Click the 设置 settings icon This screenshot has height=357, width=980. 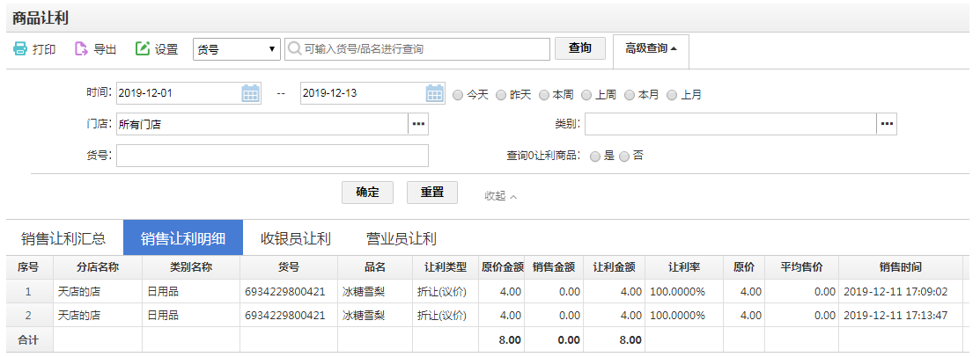pyautogui.click(x=143, y=48)
